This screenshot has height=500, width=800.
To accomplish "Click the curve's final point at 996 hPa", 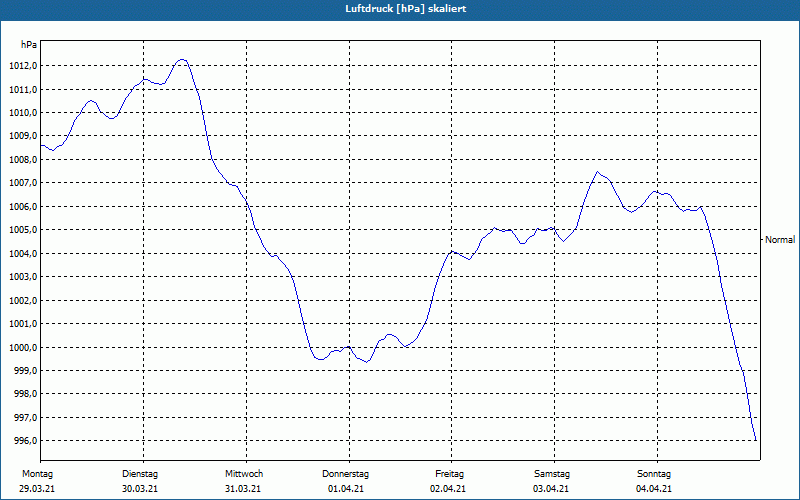I will 755,440.
